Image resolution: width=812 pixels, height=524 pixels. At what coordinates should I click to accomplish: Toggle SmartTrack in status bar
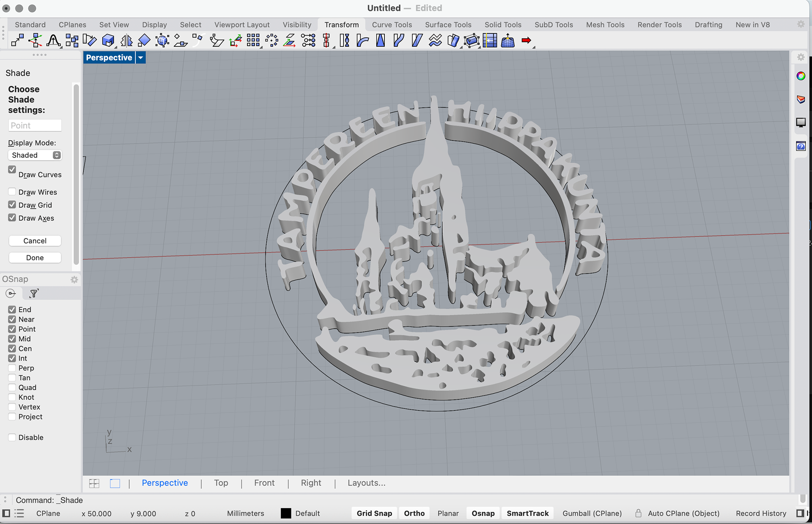527,513
